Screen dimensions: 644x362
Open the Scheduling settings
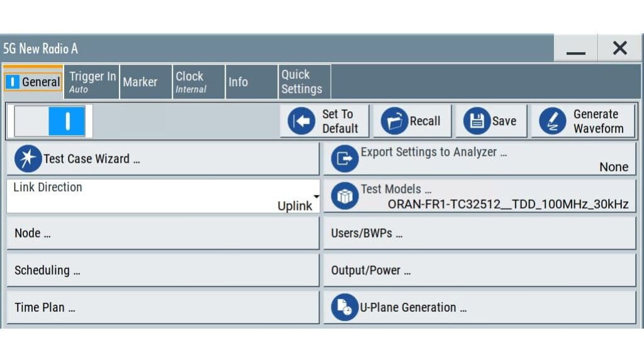[x=162, y=270]
